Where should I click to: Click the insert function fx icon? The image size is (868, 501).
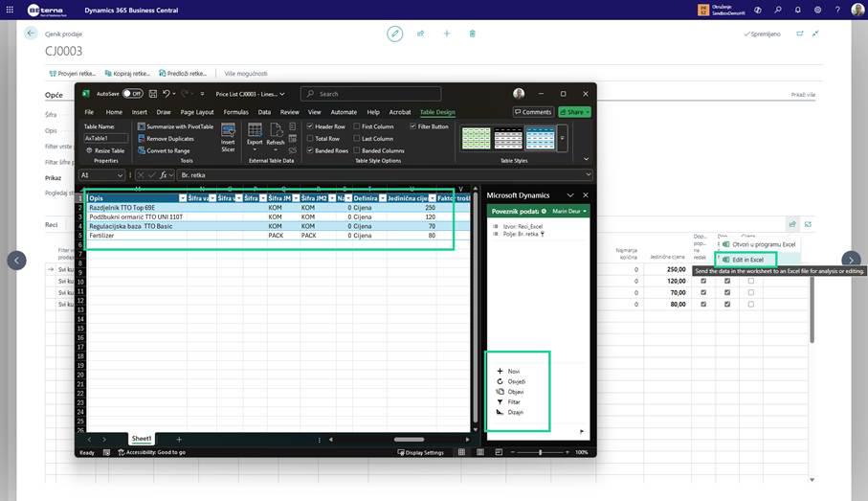pyautogui.click(x=164, y=175)
